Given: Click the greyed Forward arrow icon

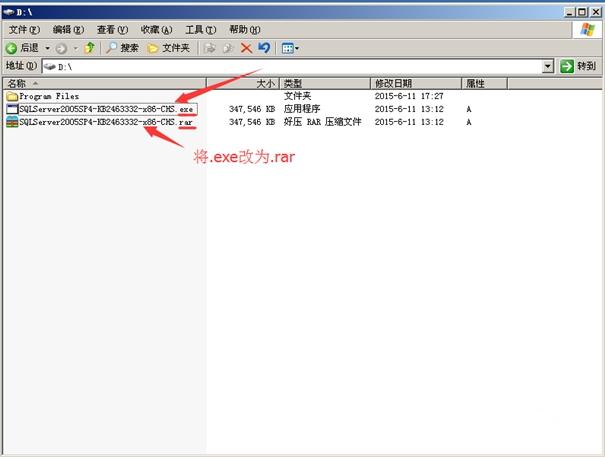Looking at the screenshot, I should point(61,49).
